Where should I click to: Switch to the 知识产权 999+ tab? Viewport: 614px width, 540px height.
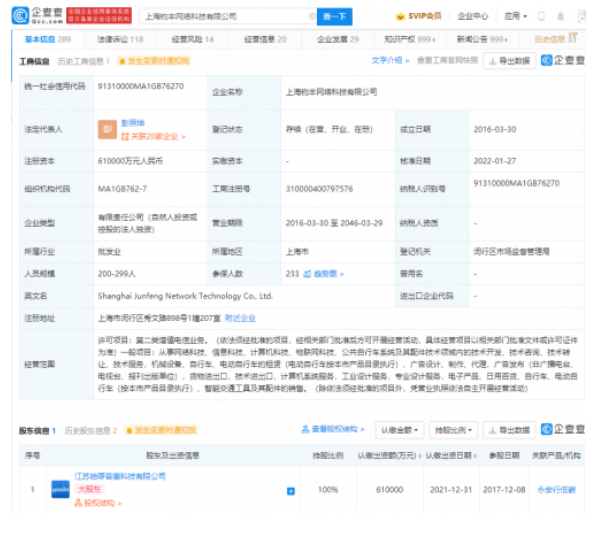(410, 40)
